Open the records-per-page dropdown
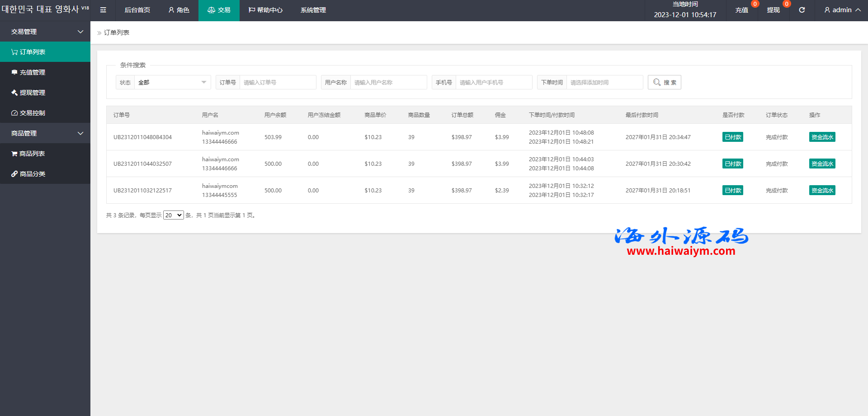The image size is (868, 416). point(173,215)
